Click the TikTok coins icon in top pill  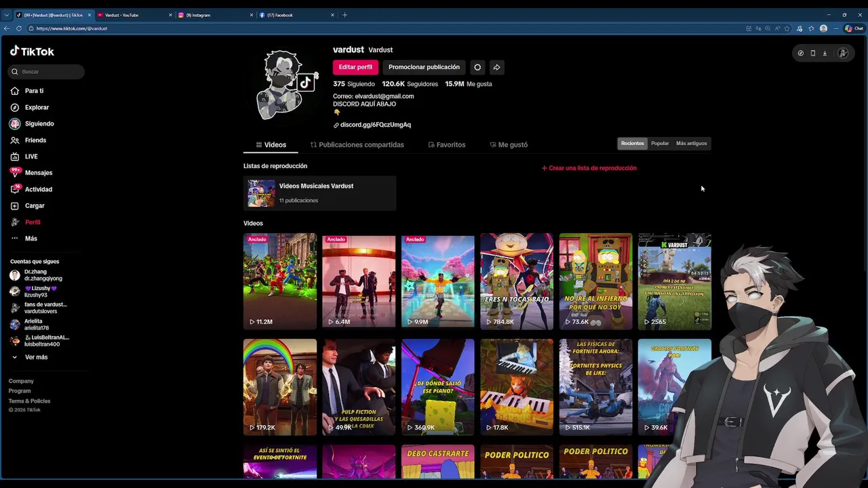pyautogui.click(x=801, y=53)
